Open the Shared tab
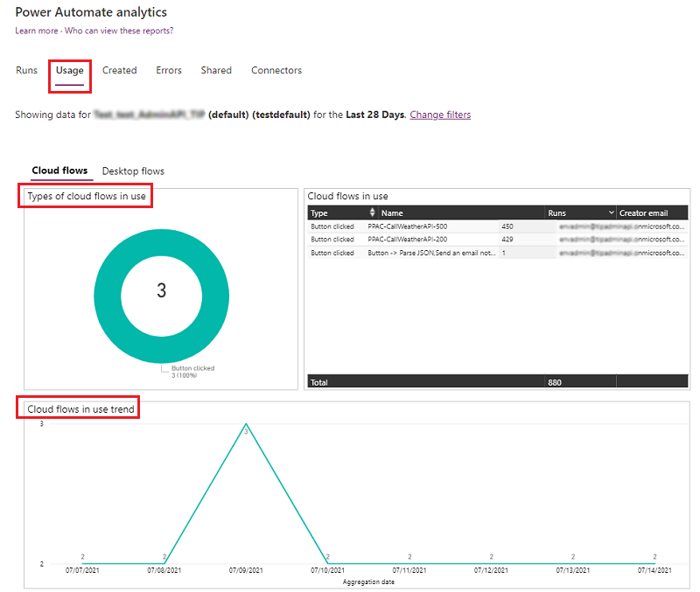The height and width of the screenshot is (592, 700). (x=216, y=70)
